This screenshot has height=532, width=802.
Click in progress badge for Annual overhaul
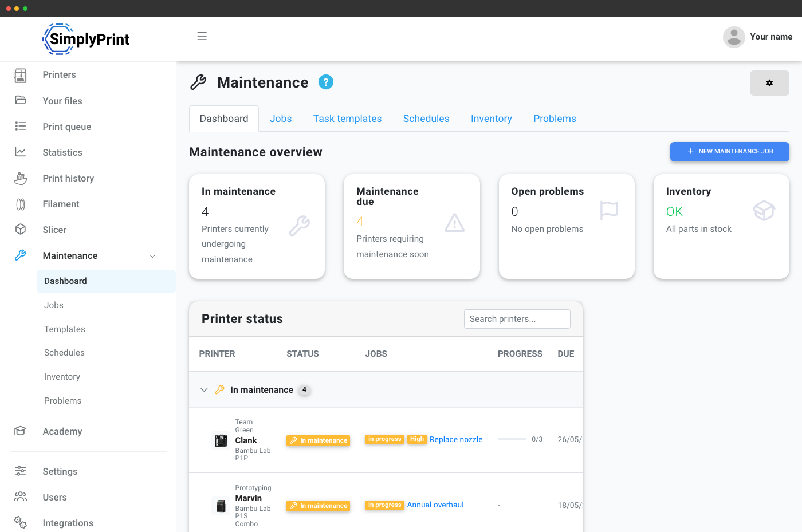[384, 505]
